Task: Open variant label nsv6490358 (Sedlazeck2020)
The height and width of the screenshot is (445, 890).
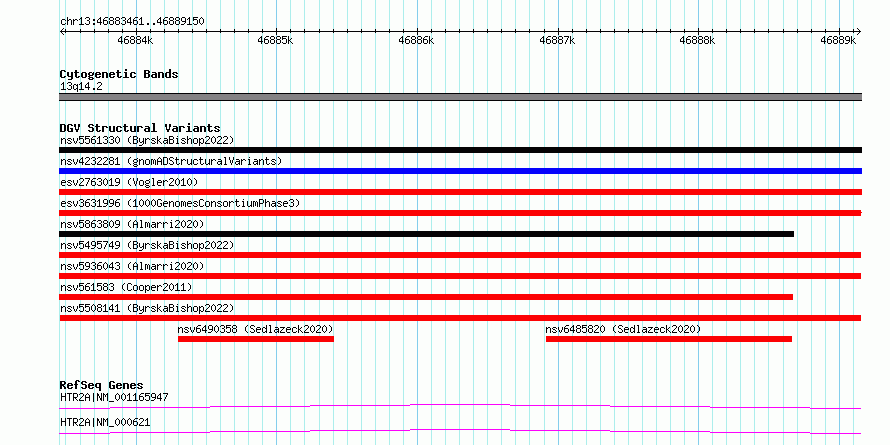Action: [x=255, y=329]
